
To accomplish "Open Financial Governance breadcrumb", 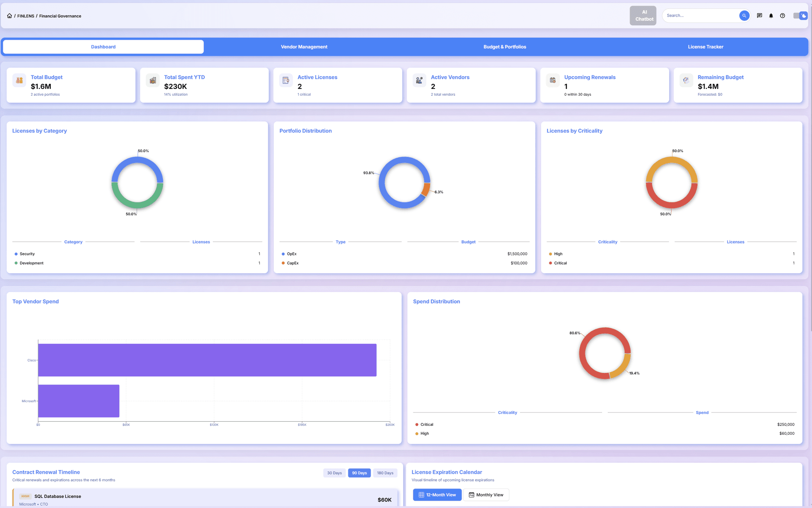I will (60, 16).
